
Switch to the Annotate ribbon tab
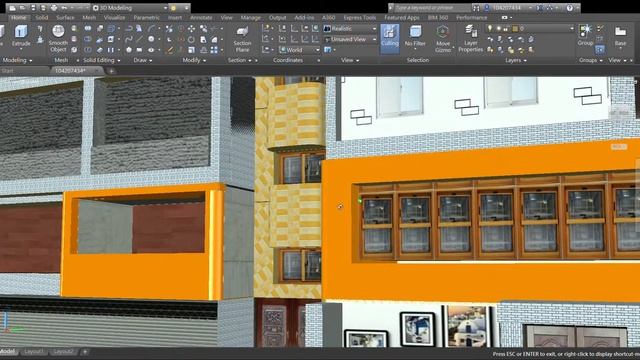tap(201, 18)
